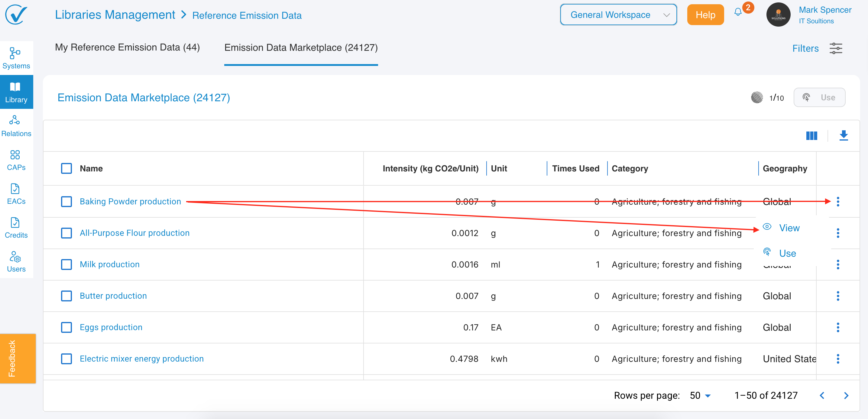Image resolution: width=868 pixels, height=419 pixels.
Task: Click the Filters link
Action: coord(805,48)
